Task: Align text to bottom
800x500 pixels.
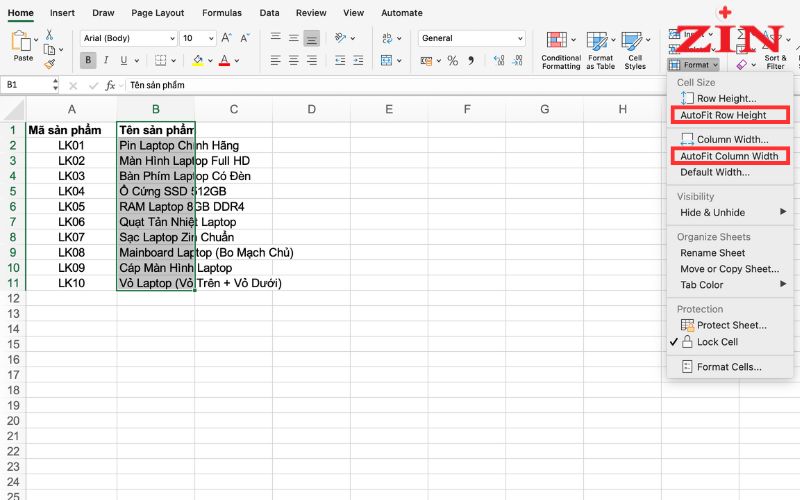Action: click(312, 38)
